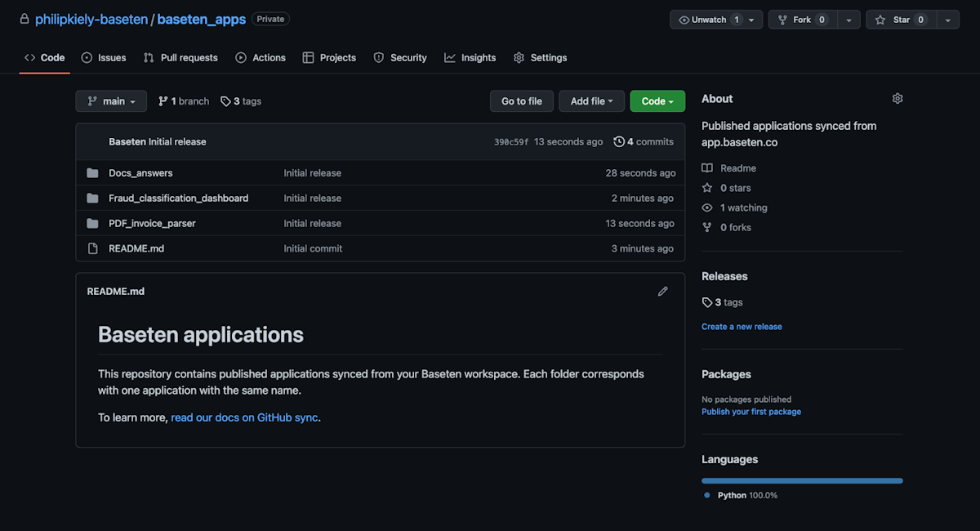Image resolution: width=980 pixels, height=531 pixels.
Task: Fork the repository with the Fork button
Action: [x=803, y=20]
